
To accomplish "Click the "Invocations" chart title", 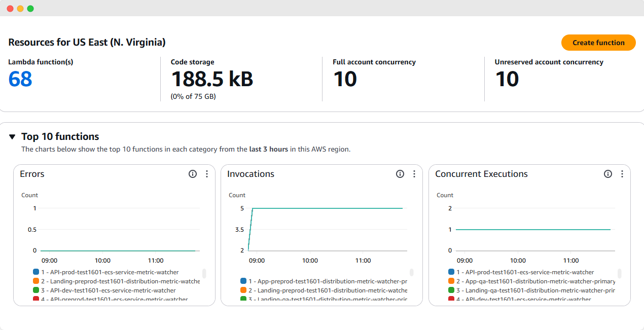I will [x=251, y=174].
